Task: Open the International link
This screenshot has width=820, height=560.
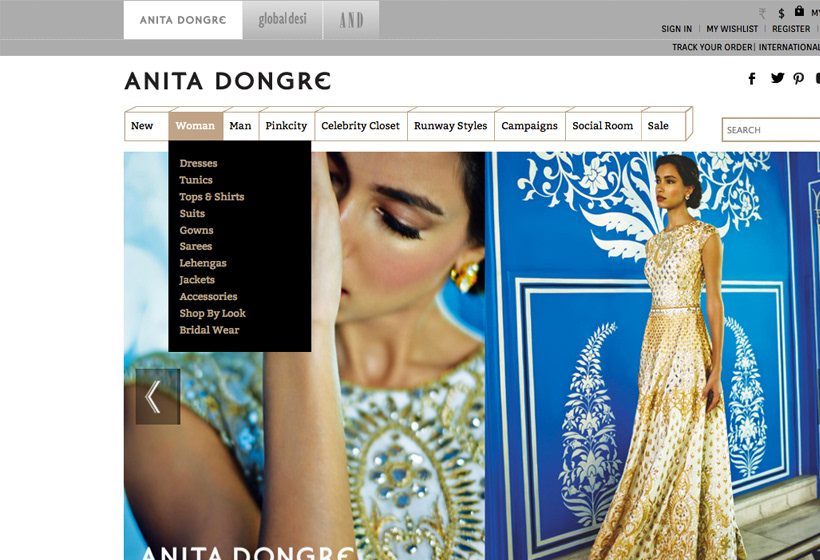Action: coord(789,48)
